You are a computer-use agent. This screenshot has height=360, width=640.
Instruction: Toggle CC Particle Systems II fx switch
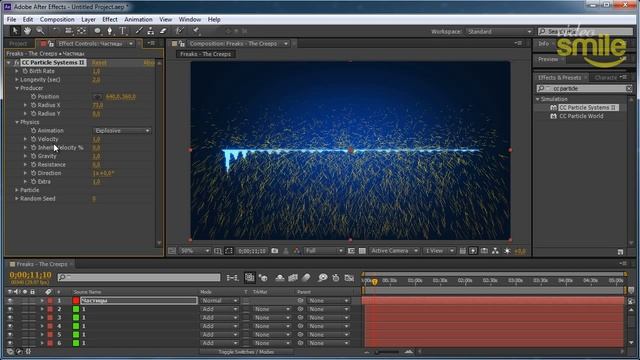pos(16,62)
